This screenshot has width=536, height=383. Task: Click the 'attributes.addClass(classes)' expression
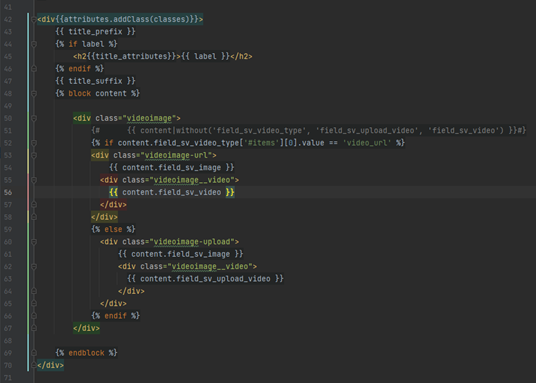pyautogui.click(x=127, y=19)
